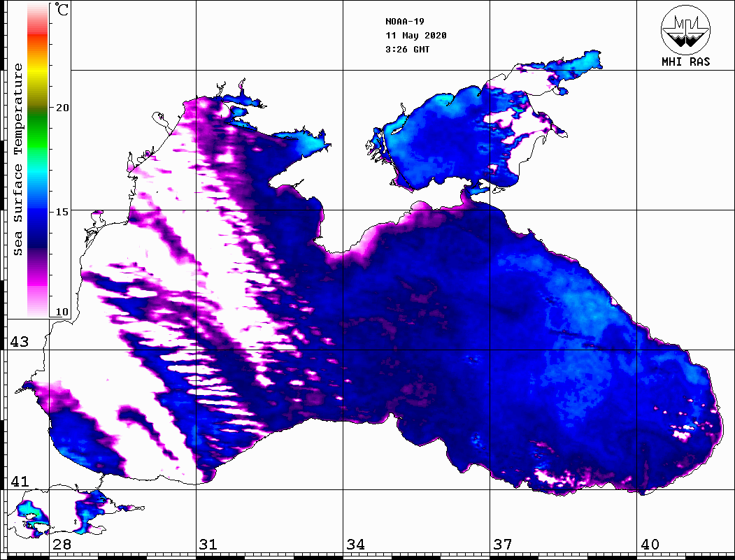Click the MHI RAS logo emblem
735x560 pixels.
tap(685, 29)
